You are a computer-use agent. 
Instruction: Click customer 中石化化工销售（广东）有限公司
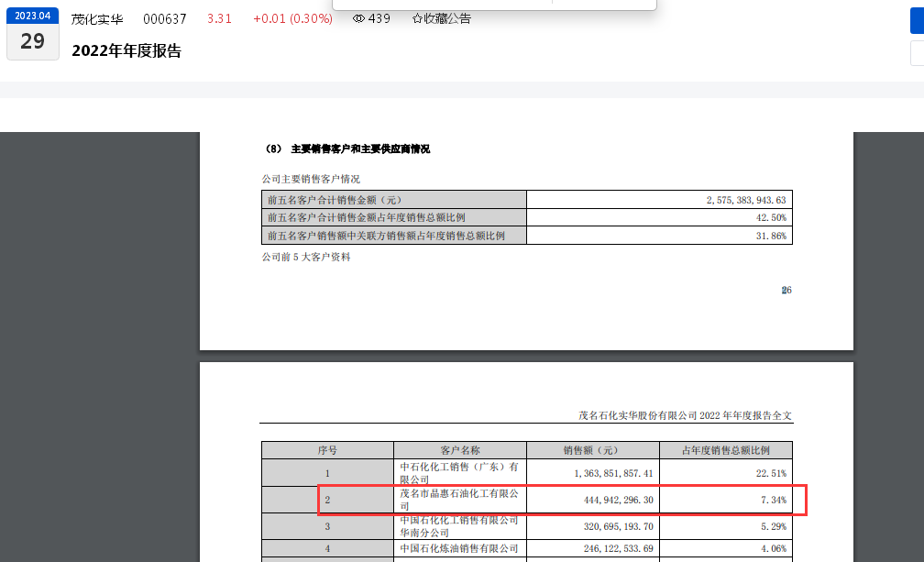[459, 473]
